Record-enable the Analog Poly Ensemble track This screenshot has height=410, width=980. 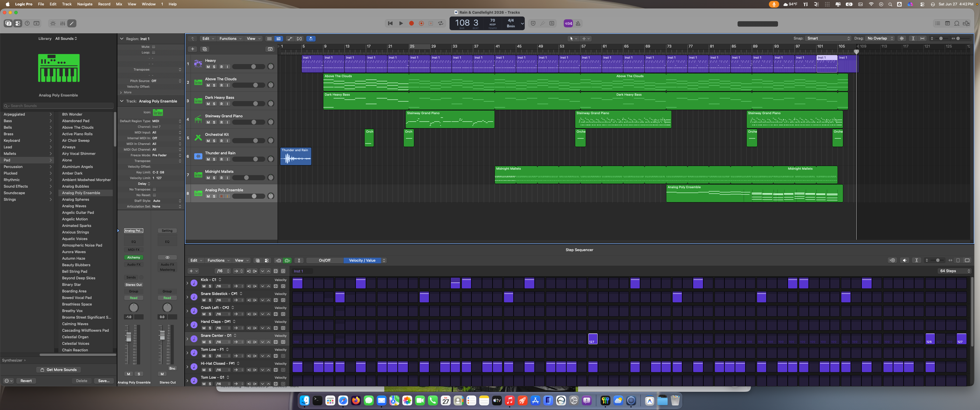(221, 196)
